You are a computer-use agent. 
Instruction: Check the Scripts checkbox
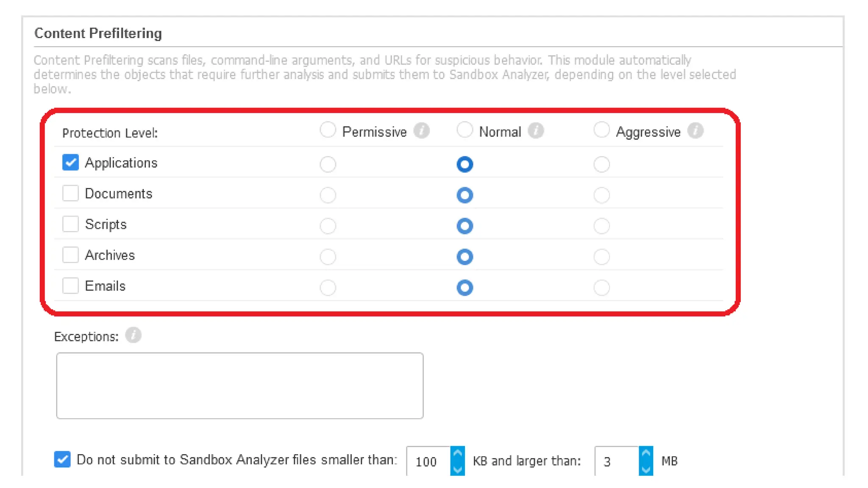pyautogui.click(x=70, y=224)
